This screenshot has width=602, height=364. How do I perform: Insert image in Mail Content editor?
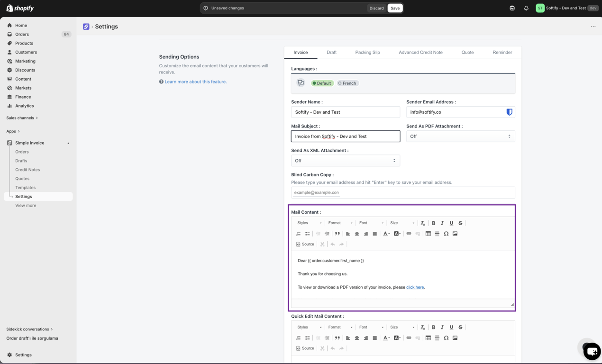pos(455,234)
